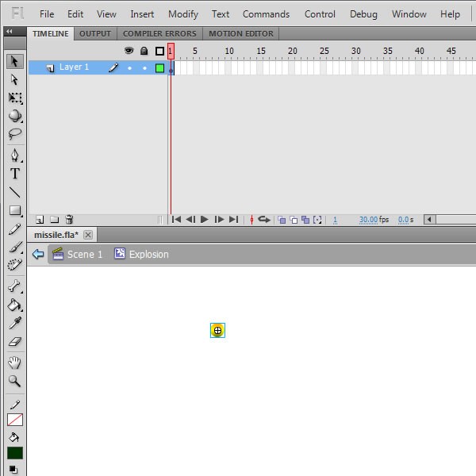Toggle Layer 1 green outline square
Image resolution: width=476 pixels, height=476 pixels.
pyautogui.click(x=159, y=68)
